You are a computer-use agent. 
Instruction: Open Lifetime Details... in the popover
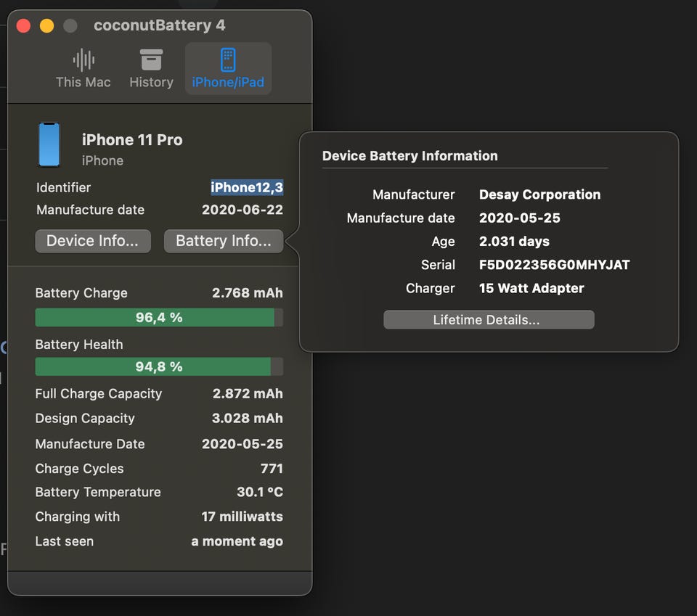(x=489, y=320)
